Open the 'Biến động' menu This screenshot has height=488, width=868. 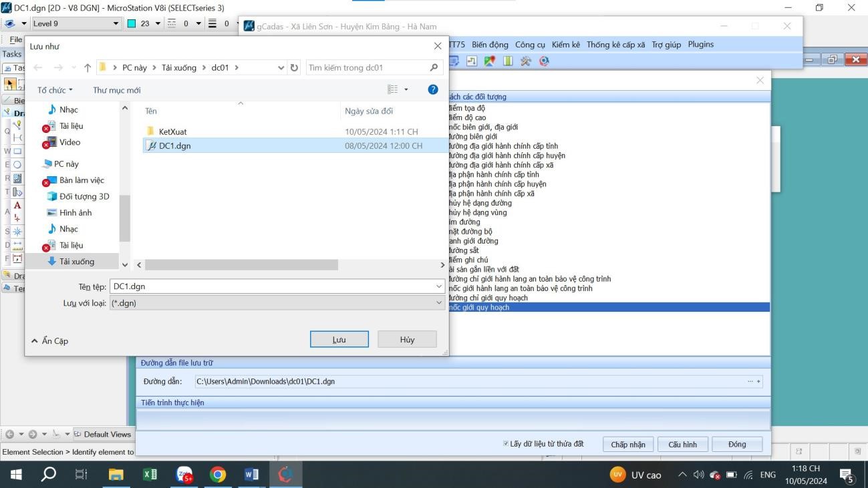(490, 45)
